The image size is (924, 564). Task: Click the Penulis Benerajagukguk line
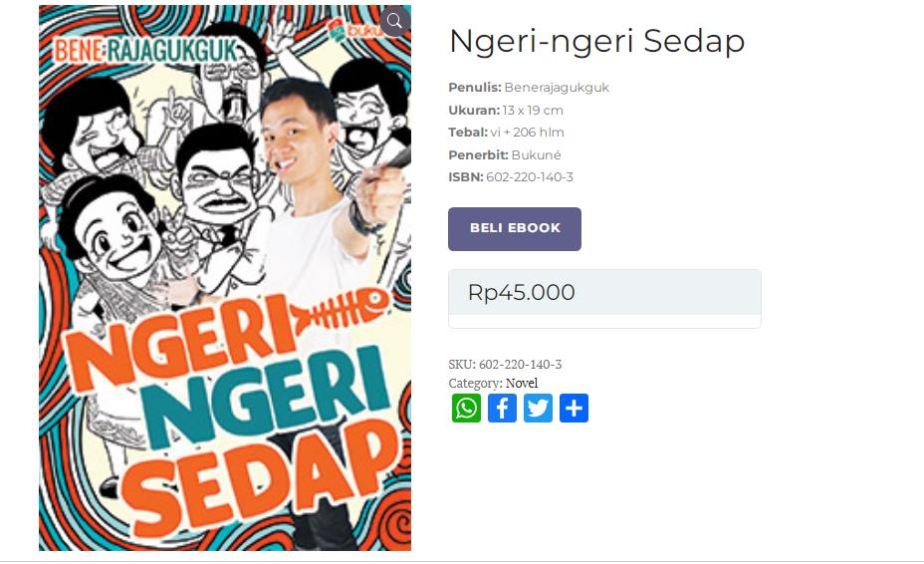[x=529, y=88]
